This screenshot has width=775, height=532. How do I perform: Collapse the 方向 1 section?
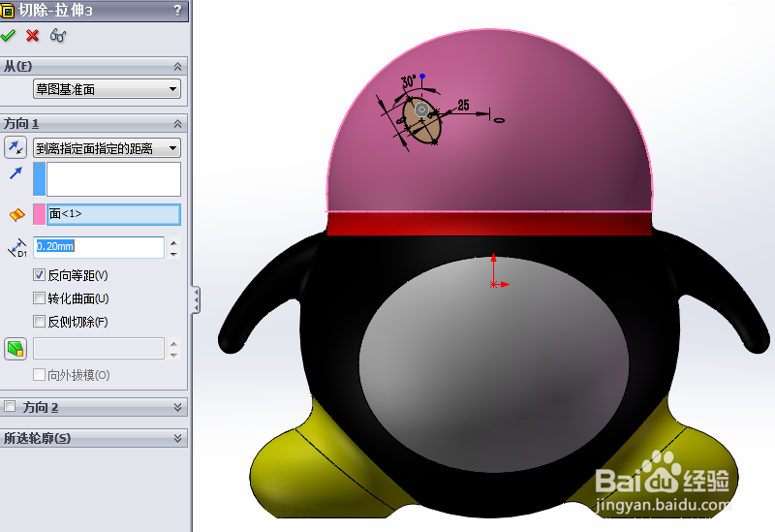177,123
